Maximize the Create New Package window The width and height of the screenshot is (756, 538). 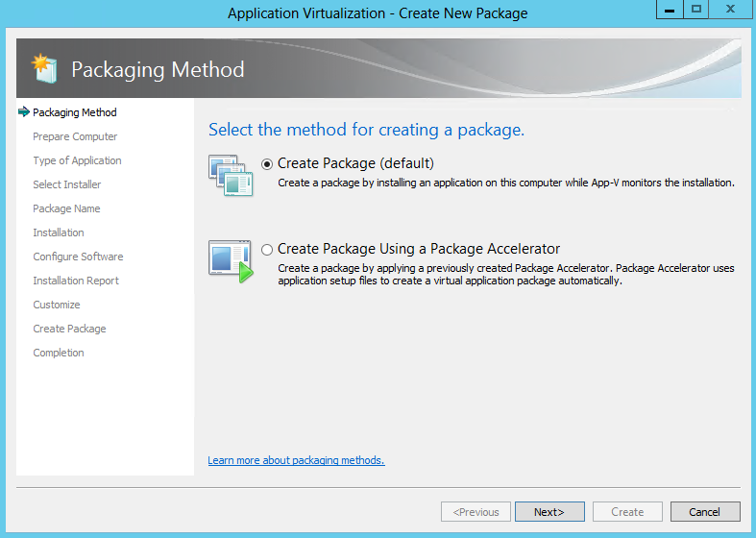pyautogui.click(x=696, y=10)
